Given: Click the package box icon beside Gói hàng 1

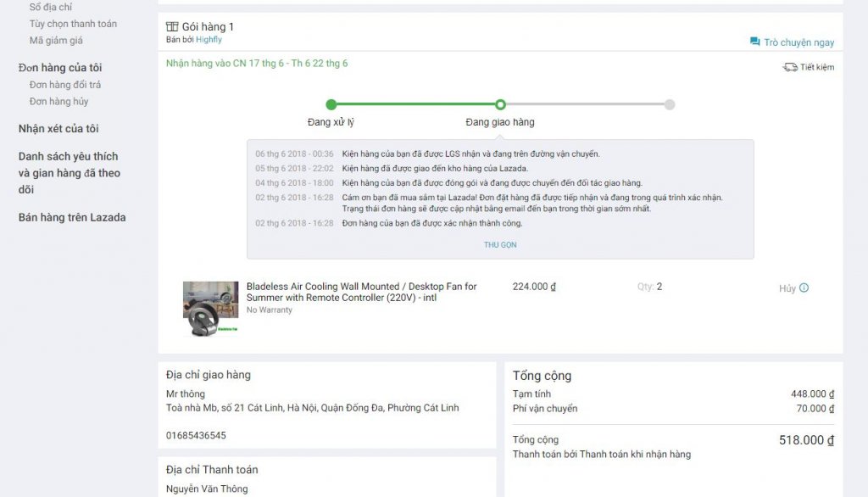Looking at the screenshot, I should pos(172,26).
